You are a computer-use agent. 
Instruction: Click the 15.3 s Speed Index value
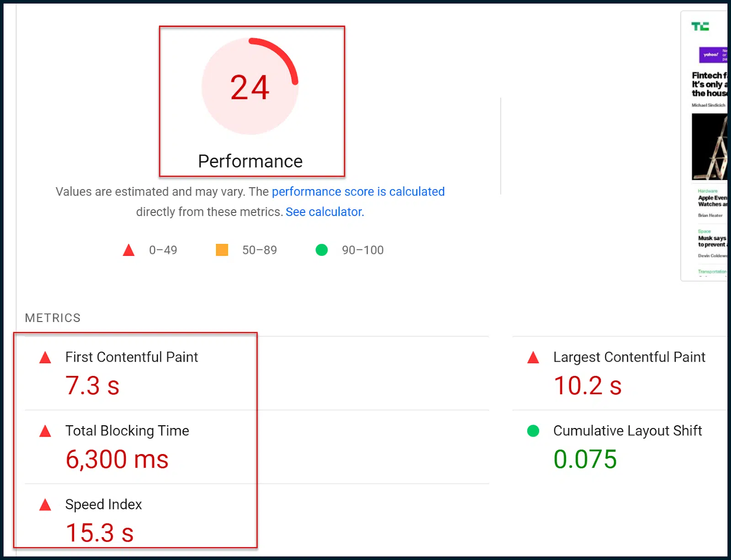pos(100,533)
